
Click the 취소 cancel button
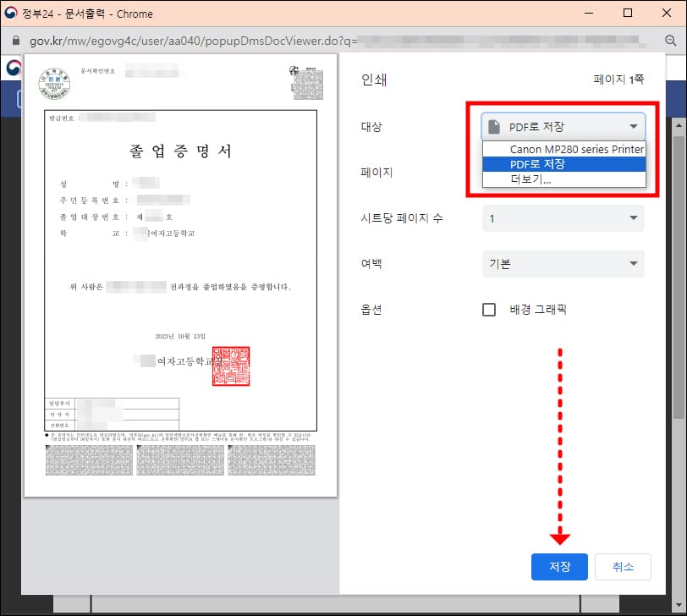[x=623, y=567]
